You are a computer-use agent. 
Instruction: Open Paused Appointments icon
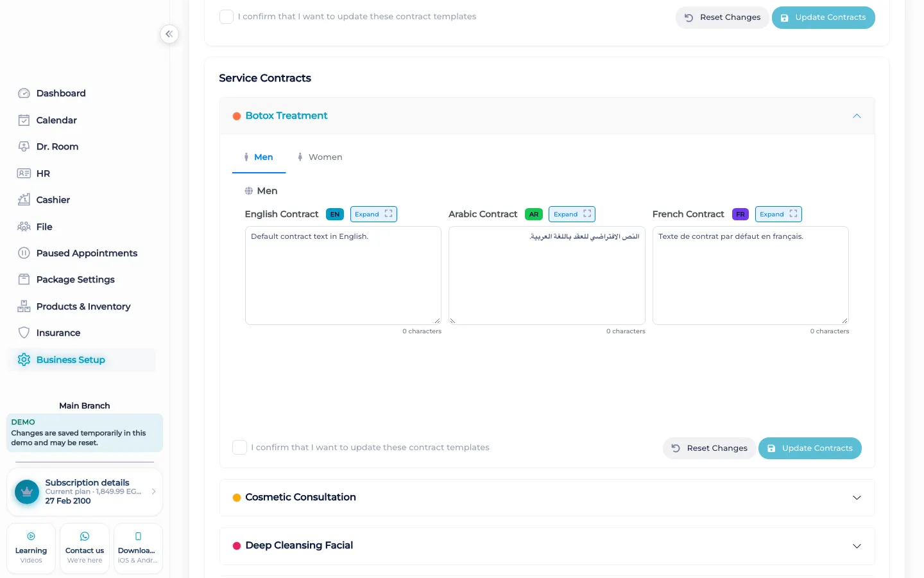click(x=24, y=253)
